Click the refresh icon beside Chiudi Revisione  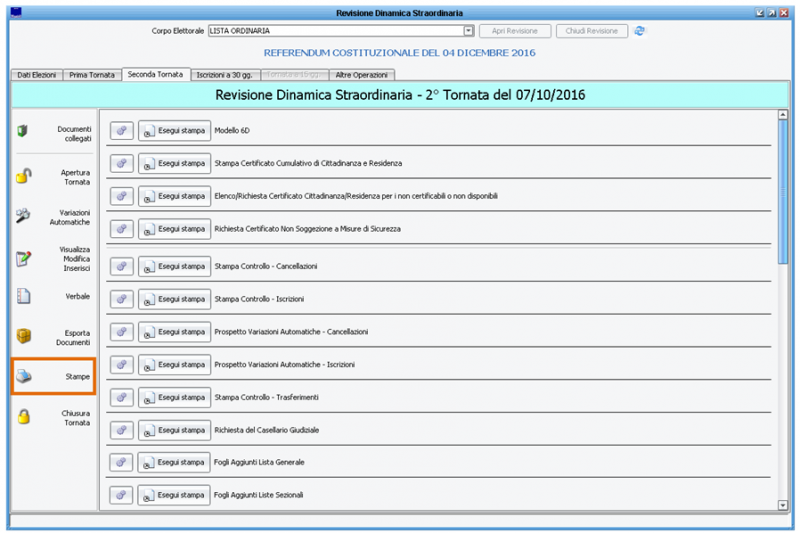click(x=639, y=31)
